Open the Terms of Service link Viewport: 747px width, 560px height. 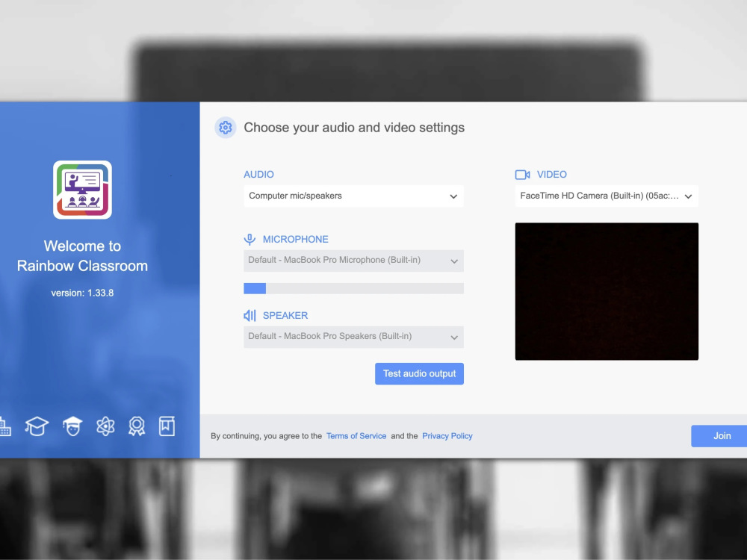(x=356, y=436)
